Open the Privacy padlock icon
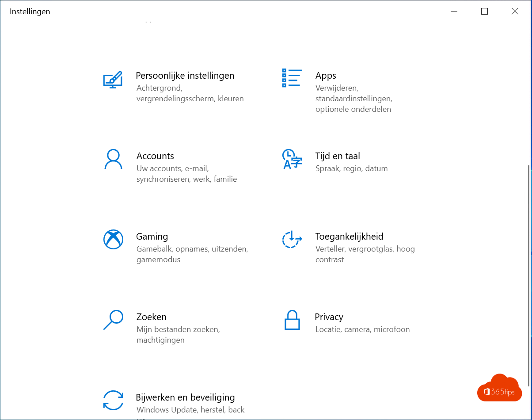 pyautogui.click(x=292, y=320)
